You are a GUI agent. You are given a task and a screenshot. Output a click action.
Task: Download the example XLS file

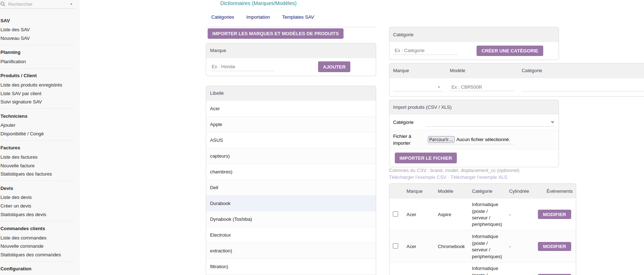[479, 177]
